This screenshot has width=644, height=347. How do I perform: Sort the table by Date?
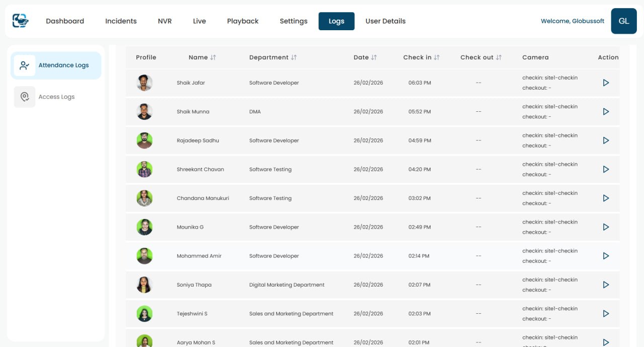click(374, 57)
